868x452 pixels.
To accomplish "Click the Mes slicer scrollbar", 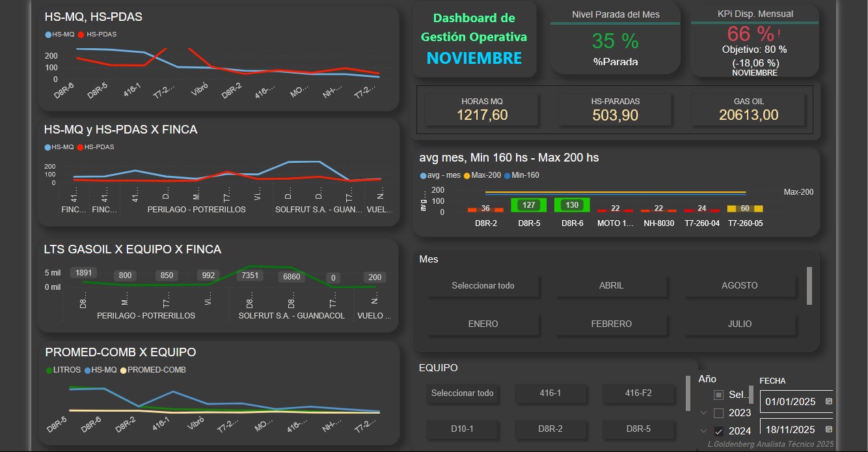I will (809, 285).
